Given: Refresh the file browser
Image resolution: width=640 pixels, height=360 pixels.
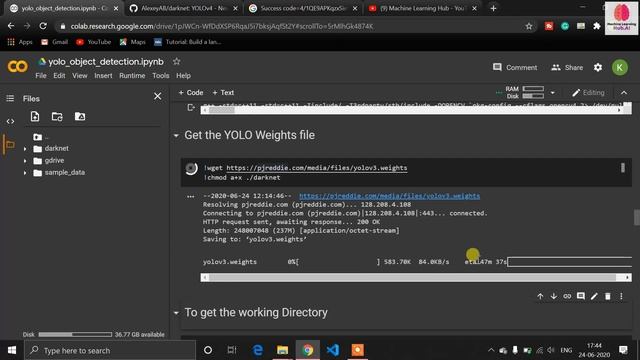Looking at the screenshot, I should pyautogui.click(x=57, y=117).
